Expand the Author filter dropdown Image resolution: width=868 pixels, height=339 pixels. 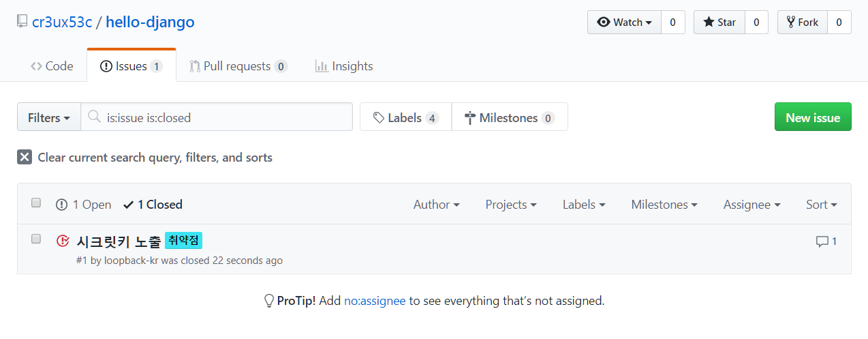(x=436, y=205)
